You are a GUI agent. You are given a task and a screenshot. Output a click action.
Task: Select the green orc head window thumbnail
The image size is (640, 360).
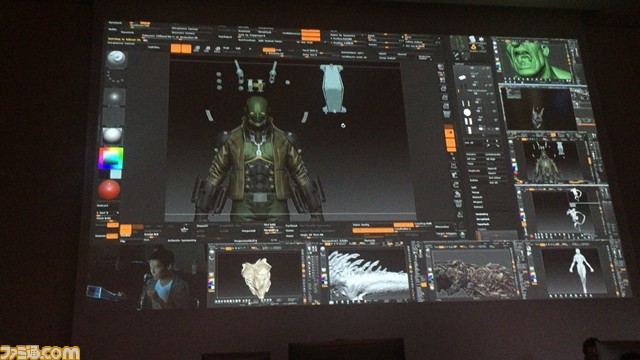538,60
